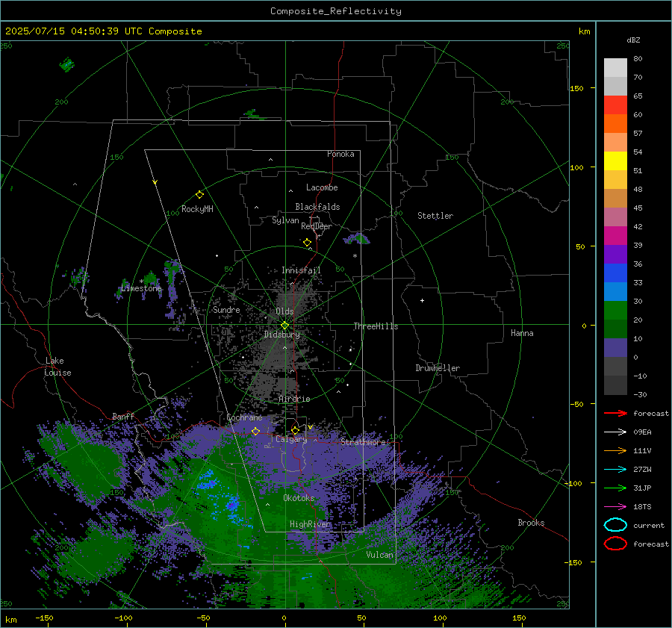Screen dimensions: 672x628
Task: Click the Lake Louise map label
Action: 57,367
